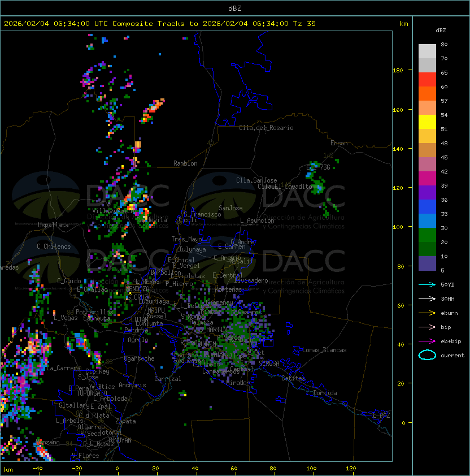Viewport: 470px width, 476px height.
Task: Click the yellow eburn arrow in legend
Action: 427,313
